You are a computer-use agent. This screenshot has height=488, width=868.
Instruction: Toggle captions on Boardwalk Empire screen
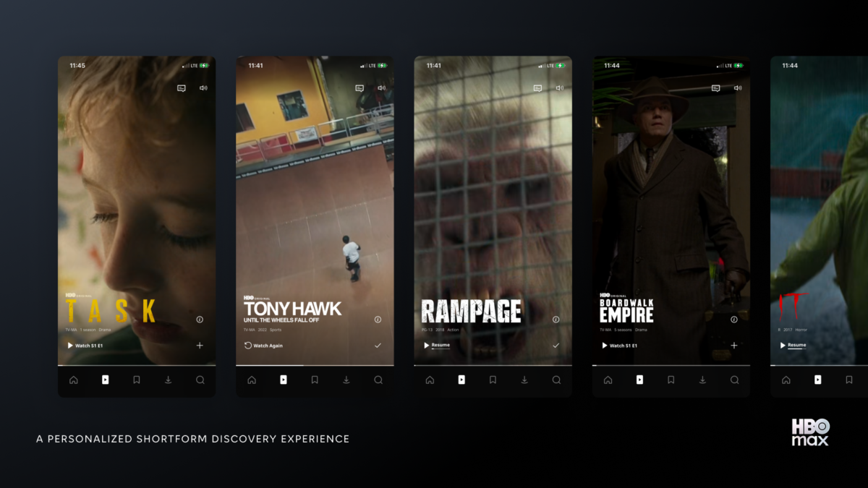715,88
